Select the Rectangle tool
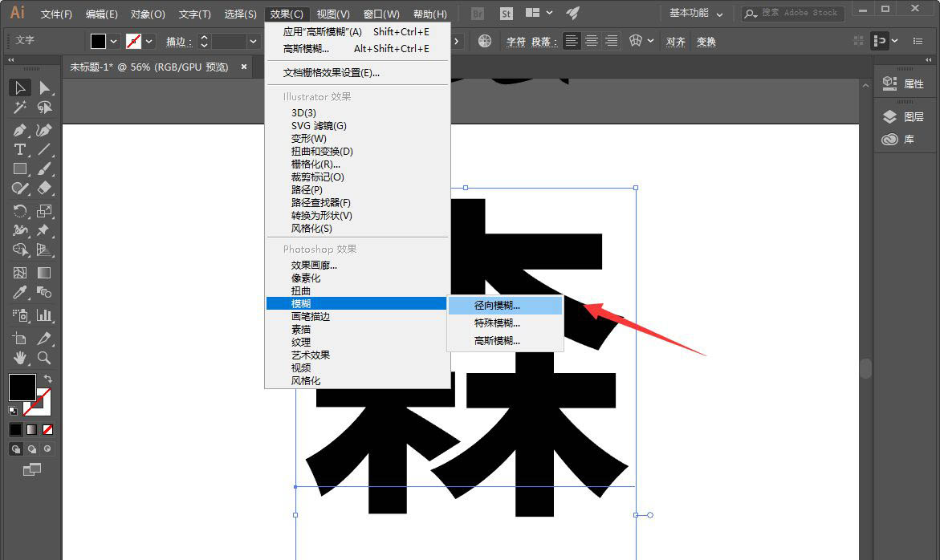 point(20,169)
